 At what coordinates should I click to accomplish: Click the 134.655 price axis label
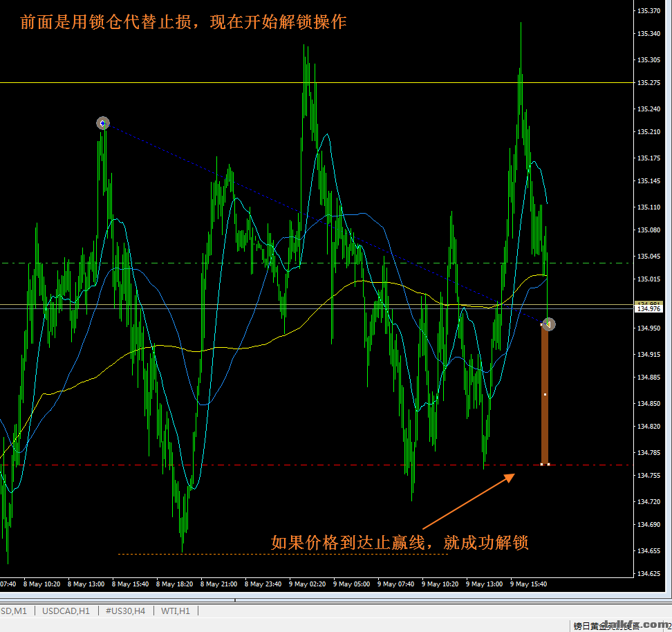(649, 551)
